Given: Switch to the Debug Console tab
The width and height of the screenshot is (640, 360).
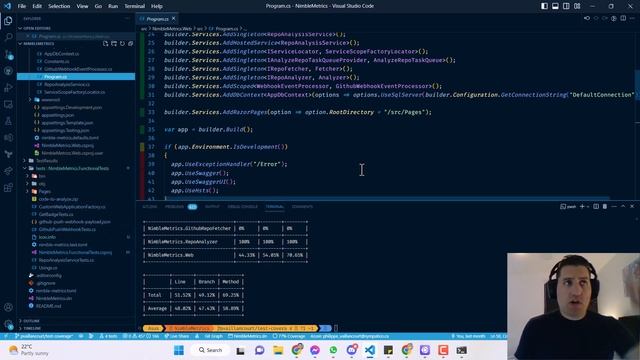Looking at the screenshot, I should [242, 207].
